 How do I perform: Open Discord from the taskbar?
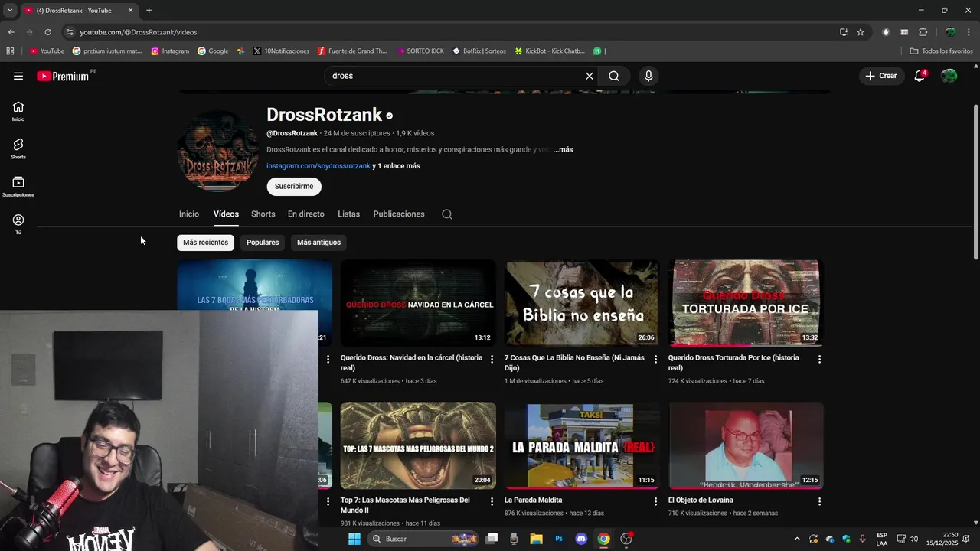pos(581,539)
